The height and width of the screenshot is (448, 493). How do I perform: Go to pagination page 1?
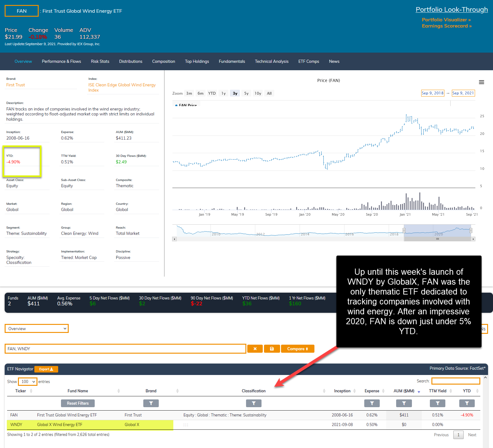pos(458,435)
